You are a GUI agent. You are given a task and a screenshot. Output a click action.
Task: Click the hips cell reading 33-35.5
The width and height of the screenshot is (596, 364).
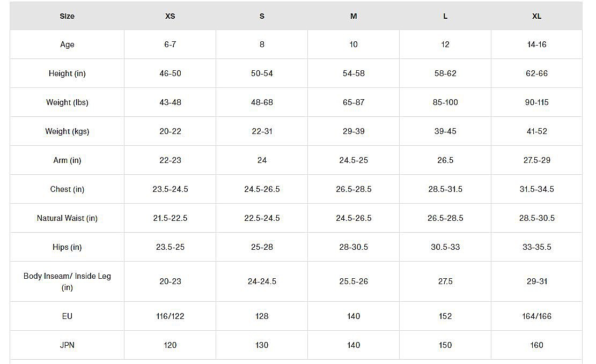[x=536, y=247]
